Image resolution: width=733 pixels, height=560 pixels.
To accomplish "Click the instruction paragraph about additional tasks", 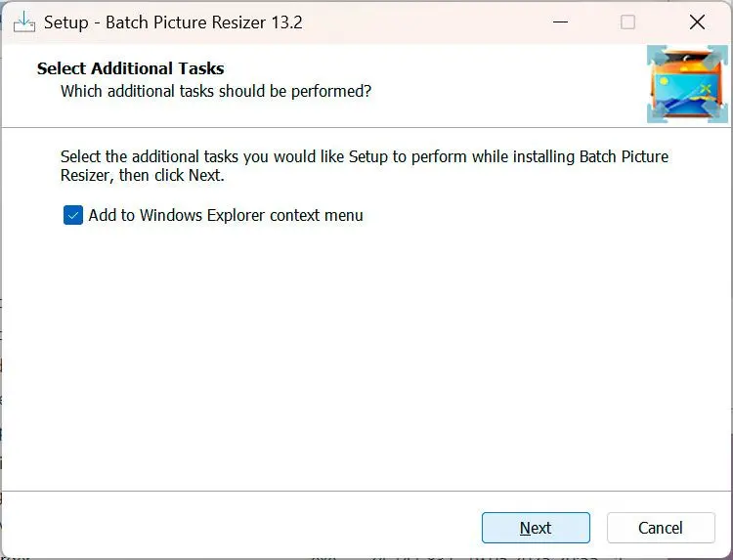I will 365,165.
